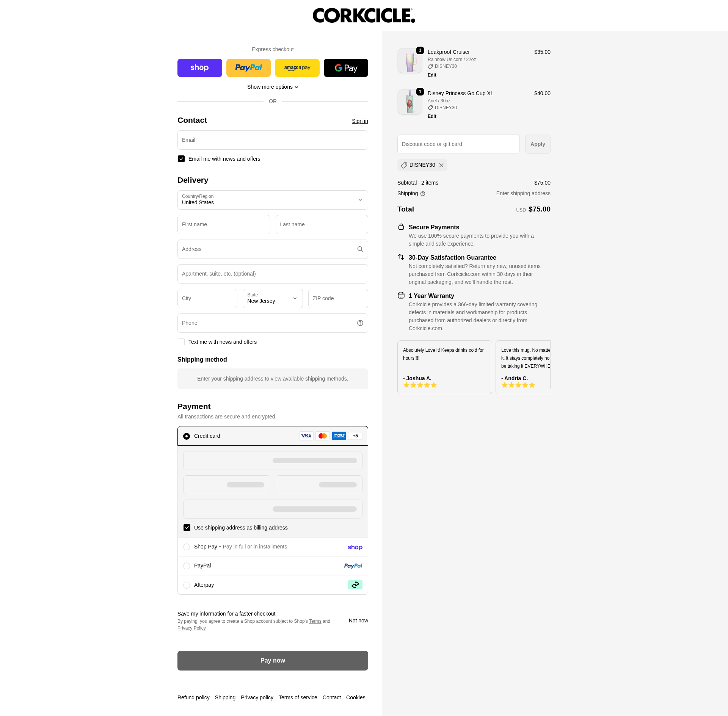The width and height of the screenshot is (728, 716).
Task: Uncheck Email me with news and offers
Action: click(181, 159)
